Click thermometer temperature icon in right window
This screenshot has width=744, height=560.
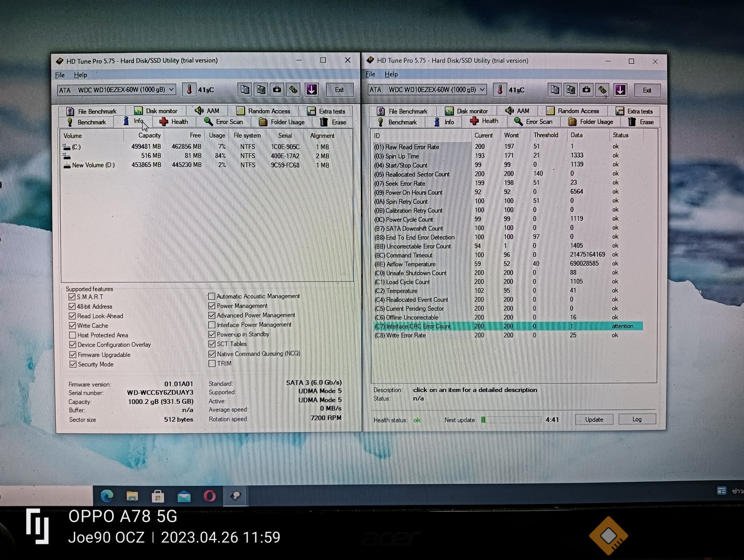500,90
